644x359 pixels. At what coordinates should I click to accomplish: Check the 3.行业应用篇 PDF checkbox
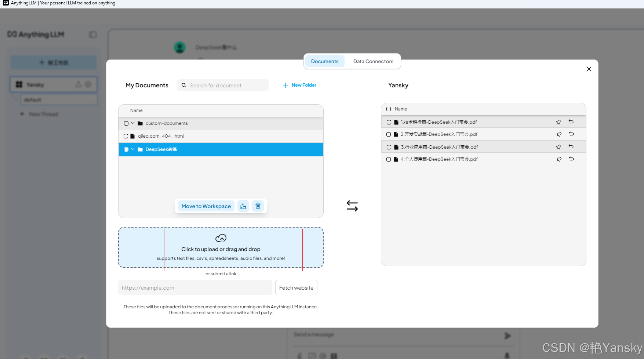point(389,147)
